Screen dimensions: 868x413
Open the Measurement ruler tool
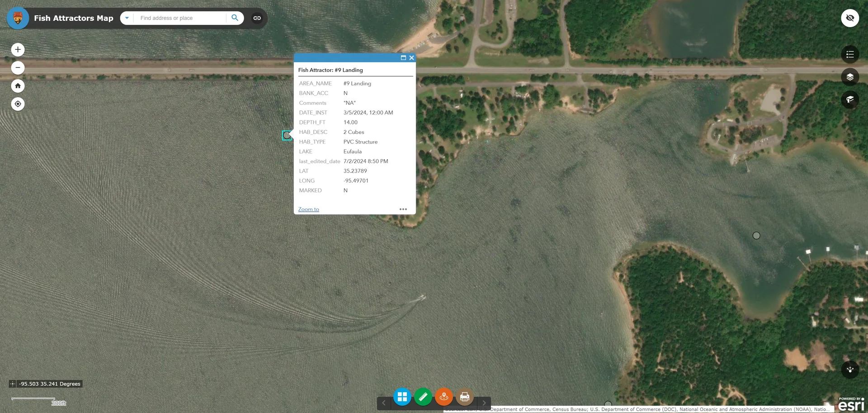click(423, 397)
